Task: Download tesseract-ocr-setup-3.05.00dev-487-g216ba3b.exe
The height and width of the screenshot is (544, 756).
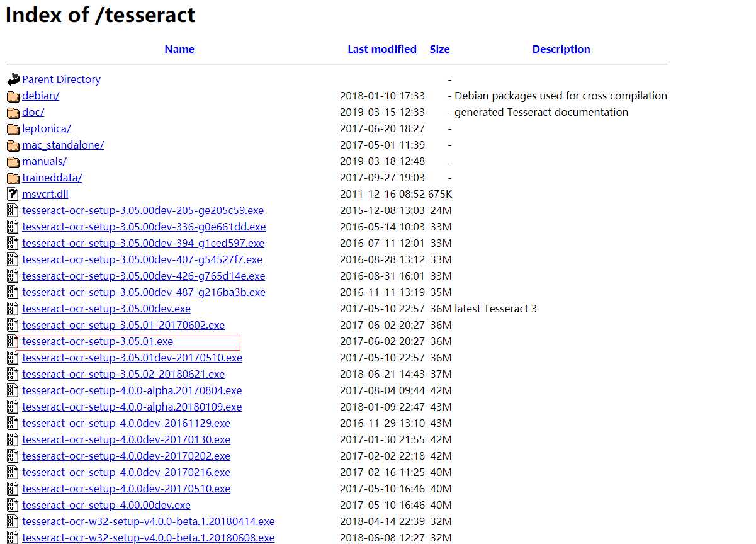Action: [144, 292]
